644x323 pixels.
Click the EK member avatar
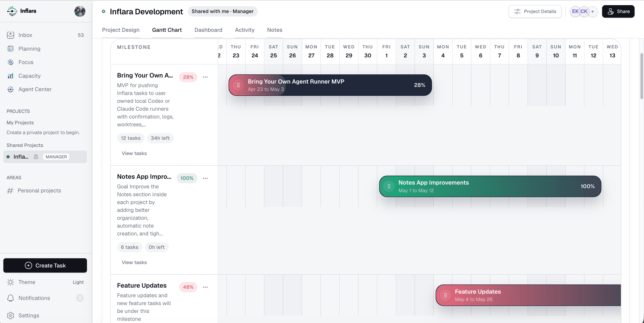(575, 11)
